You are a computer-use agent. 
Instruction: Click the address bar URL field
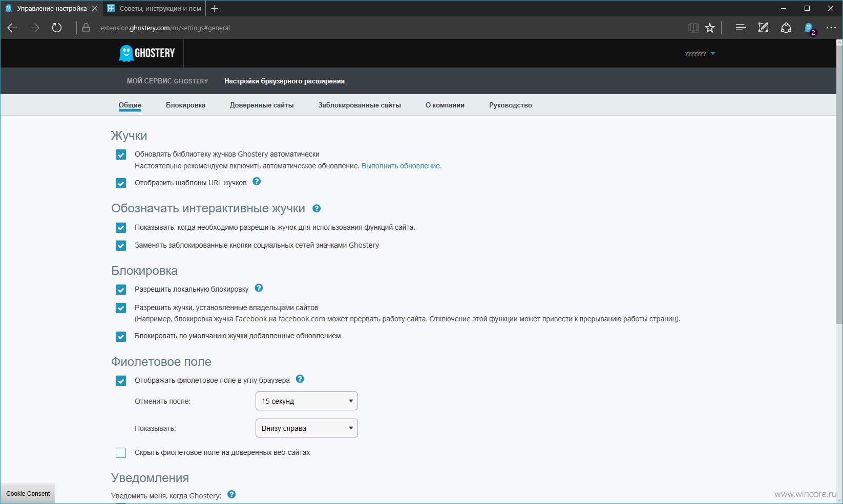click(x=165, y=28)
